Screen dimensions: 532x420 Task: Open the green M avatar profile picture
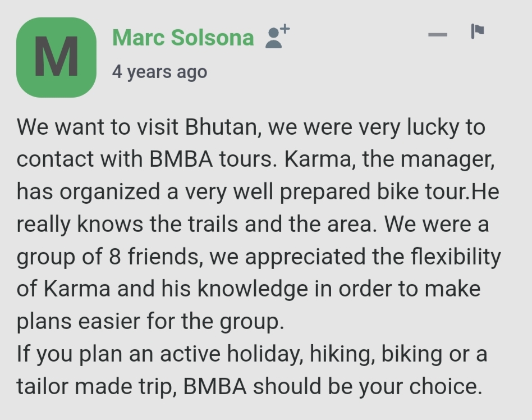pos(56,57)
